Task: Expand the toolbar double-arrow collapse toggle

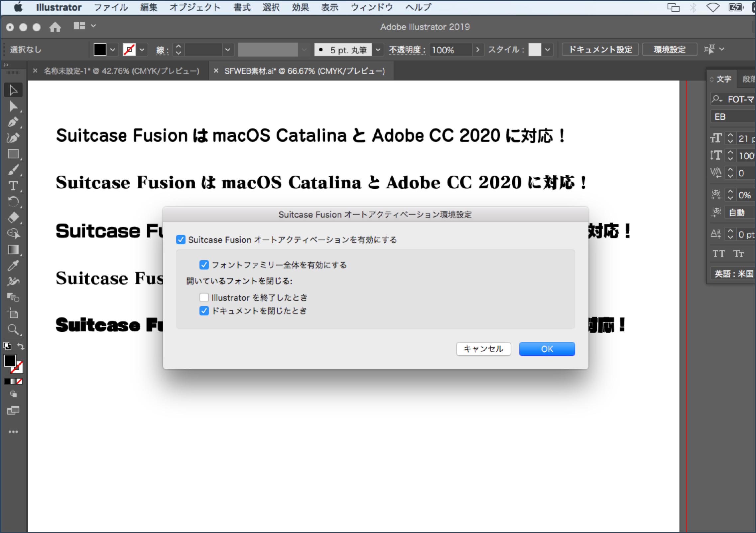Action: click(6, 65)
